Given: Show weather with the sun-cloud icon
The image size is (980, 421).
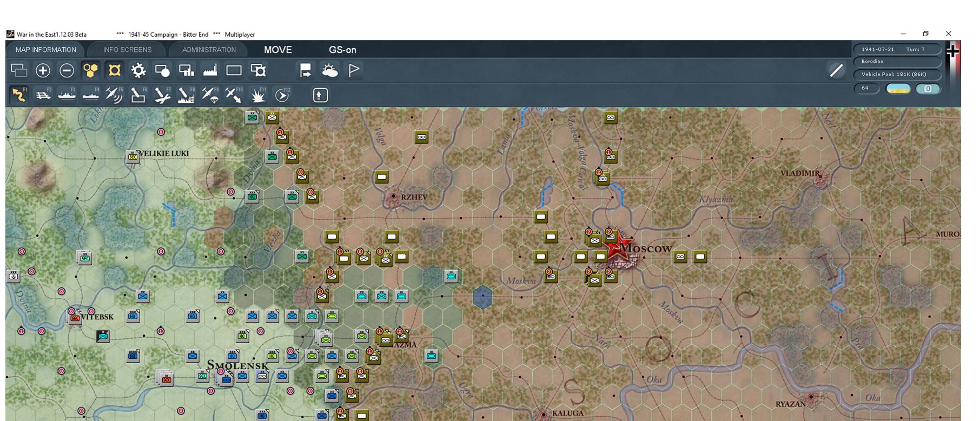Looking at the screenshot, I should click(329, 70).
